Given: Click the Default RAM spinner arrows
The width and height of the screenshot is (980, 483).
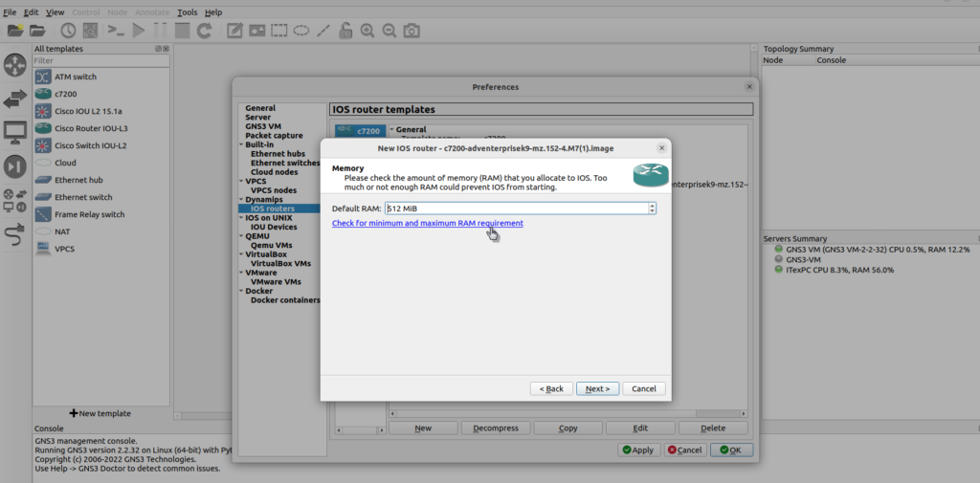Looking at the screenshot, I should [652, 209].
